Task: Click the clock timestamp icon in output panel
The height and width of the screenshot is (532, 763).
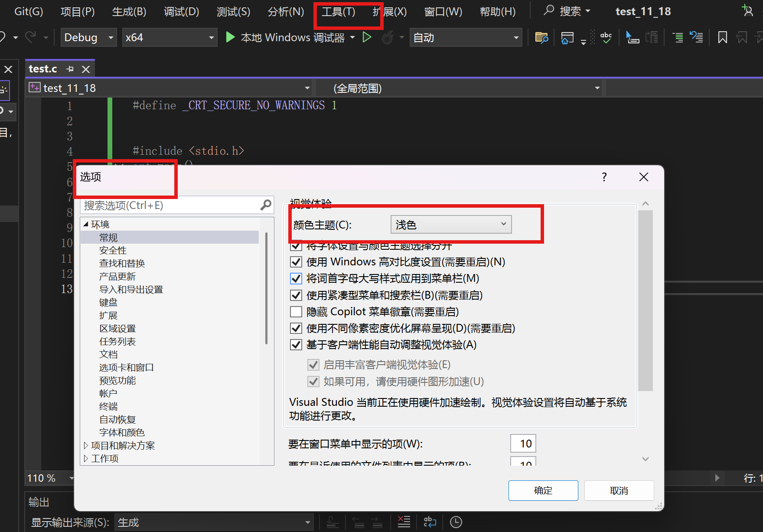Action: tap(456, 522)
